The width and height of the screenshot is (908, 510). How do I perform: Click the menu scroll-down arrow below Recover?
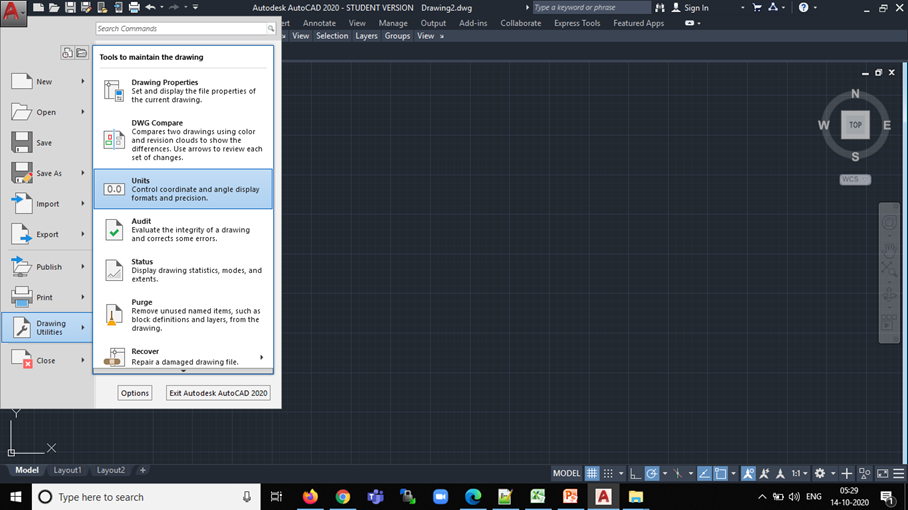pyautogui.click(x=183, y=371)
